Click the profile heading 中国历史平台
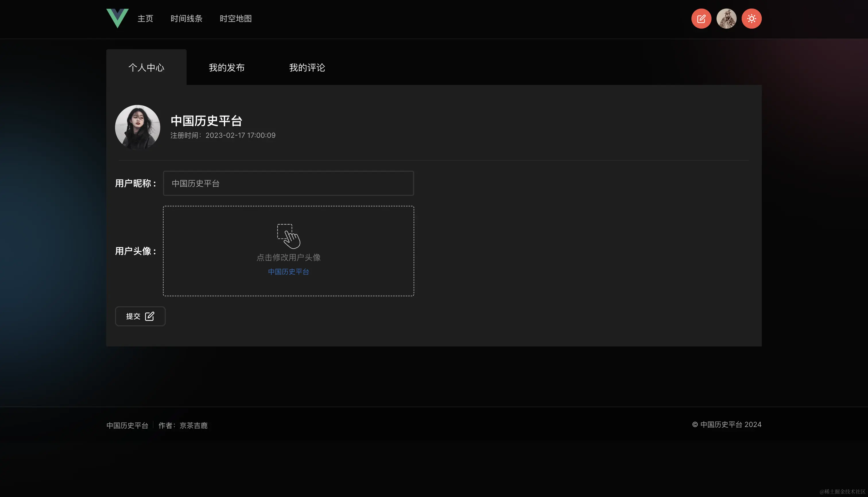This screenshot has height=497, width=868. 206,120
